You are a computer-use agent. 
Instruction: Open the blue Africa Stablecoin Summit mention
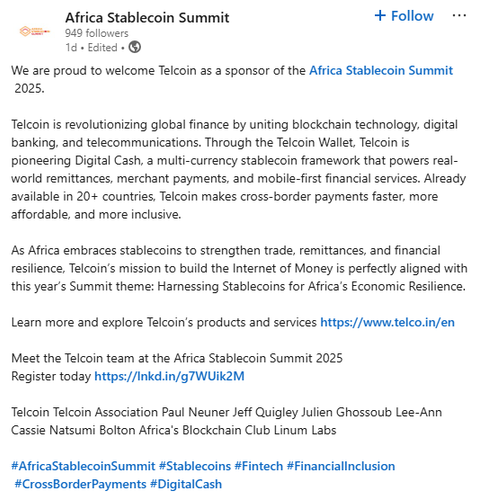pyautogui.click(x=381, y=71)
